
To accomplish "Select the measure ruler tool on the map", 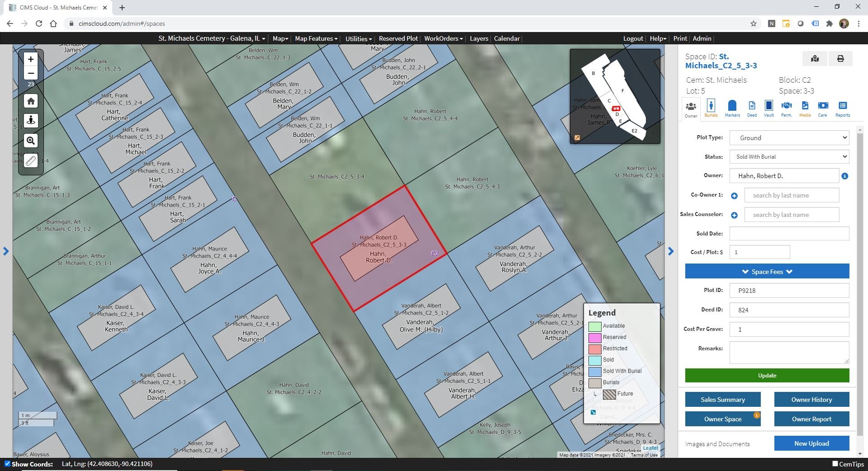I will pyautogui.click(x=30, y=160).
